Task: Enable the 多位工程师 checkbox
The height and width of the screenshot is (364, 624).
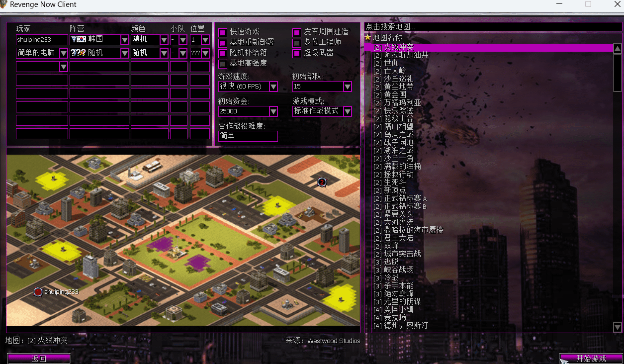Action: (x=297, y=43)
